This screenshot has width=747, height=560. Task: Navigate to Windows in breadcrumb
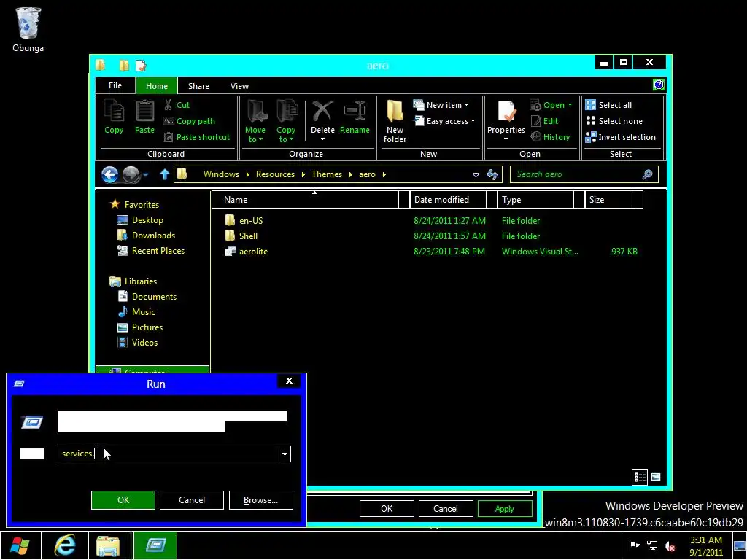(x=221, y=174)
